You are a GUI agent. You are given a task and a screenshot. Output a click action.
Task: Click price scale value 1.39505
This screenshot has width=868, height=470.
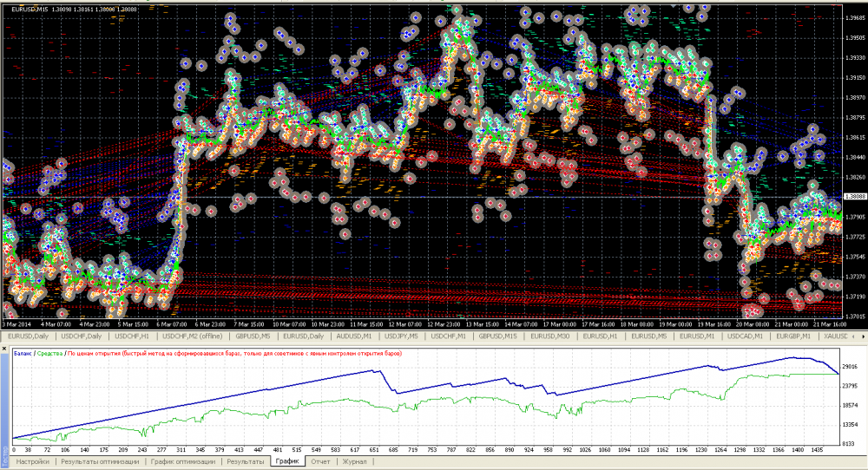(x=855, y=38)
